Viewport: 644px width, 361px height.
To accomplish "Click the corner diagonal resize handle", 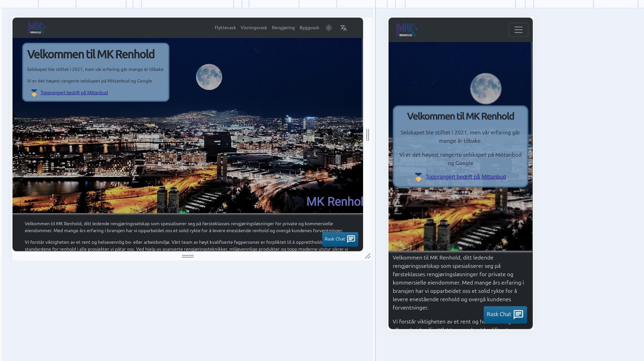I will 368,256.
